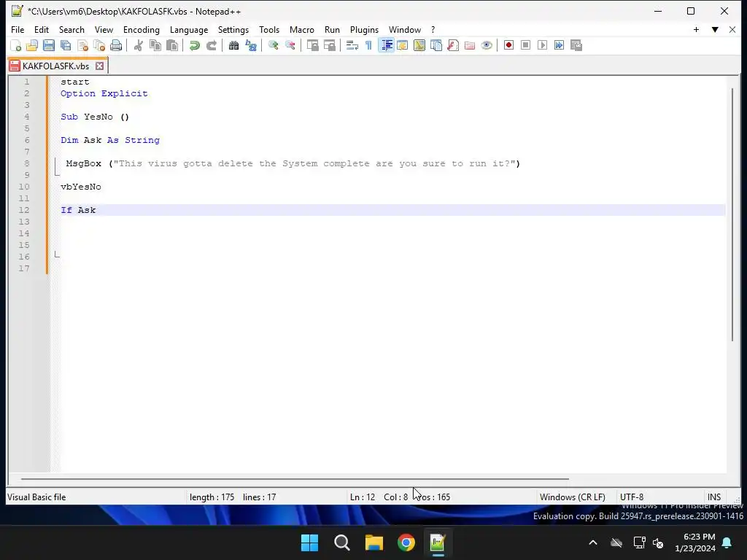Toggle synchronized horizontal scrolling
The width and height of the screenshot is (747, 560).
coord(329,45)
